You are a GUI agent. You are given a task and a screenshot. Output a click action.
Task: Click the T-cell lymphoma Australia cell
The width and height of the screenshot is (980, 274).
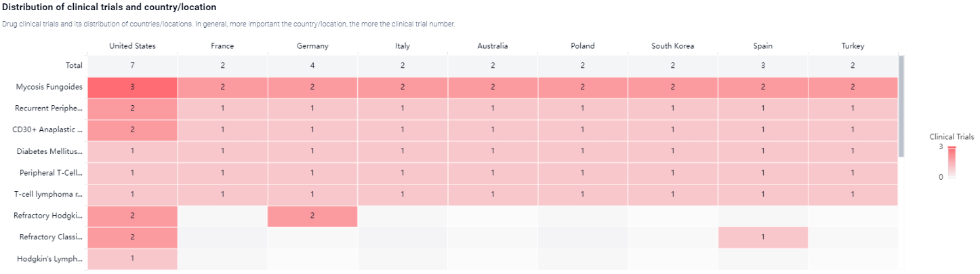tap(493, 194)
